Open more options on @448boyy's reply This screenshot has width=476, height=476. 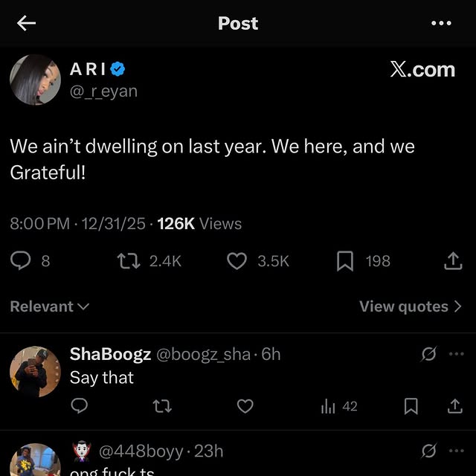click(x=456, y=451)
